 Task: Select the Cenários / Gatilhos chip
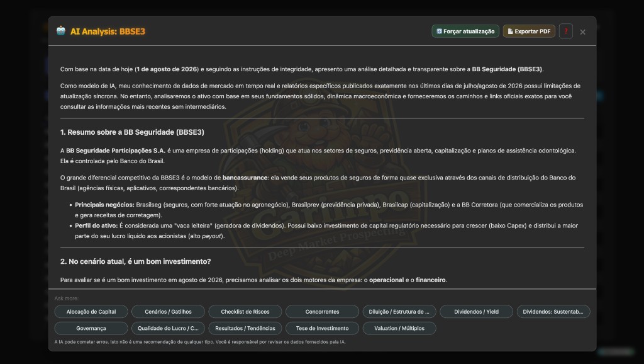pos(168,311)
